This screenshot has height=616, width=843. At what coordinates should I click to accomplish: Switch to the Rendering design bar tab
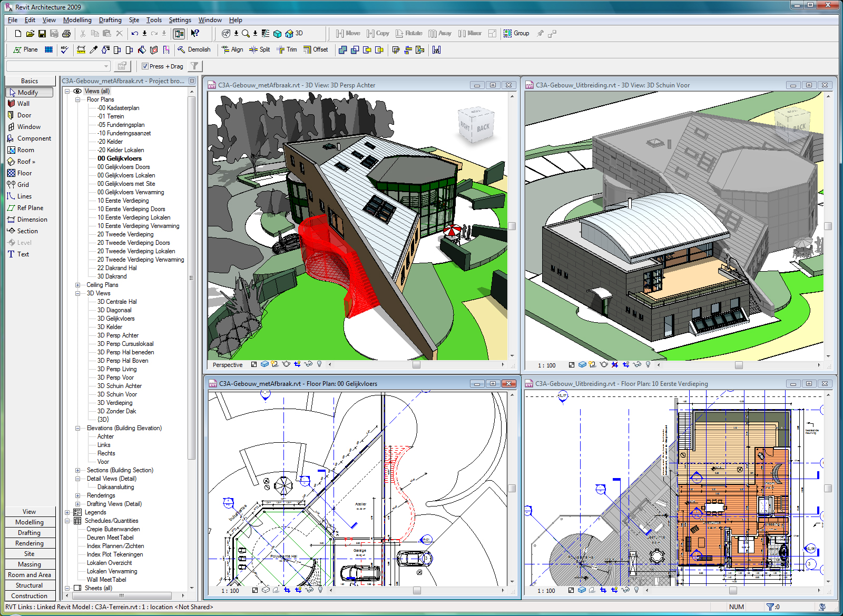coord(30,543)
